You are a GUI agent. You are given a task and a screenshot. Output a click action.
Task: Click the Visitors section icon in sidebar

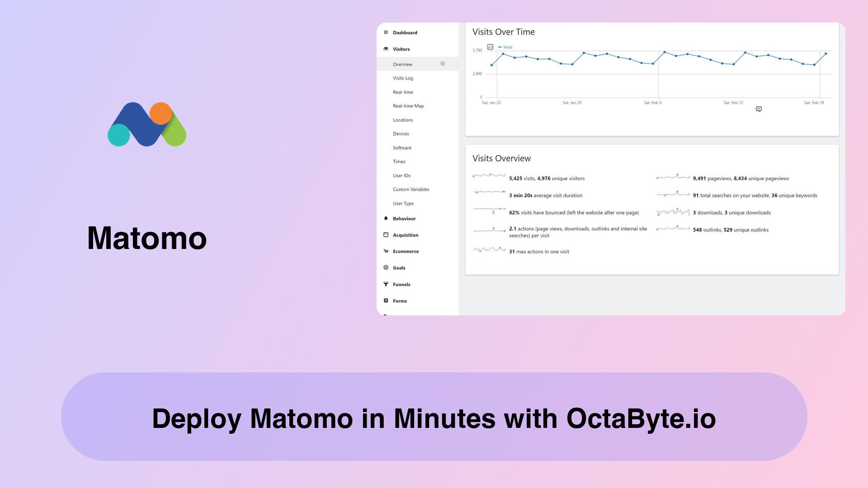tap(387, 49)
